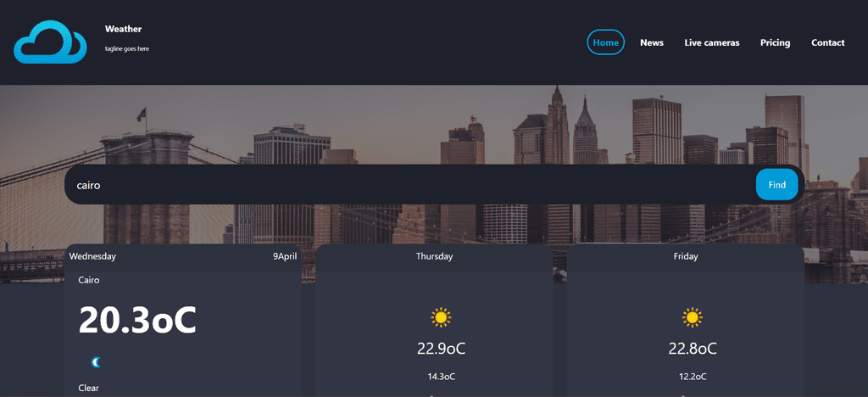The image size is (868, 397).
Task: Open Live cameras in the navigation
Action: 712,42
